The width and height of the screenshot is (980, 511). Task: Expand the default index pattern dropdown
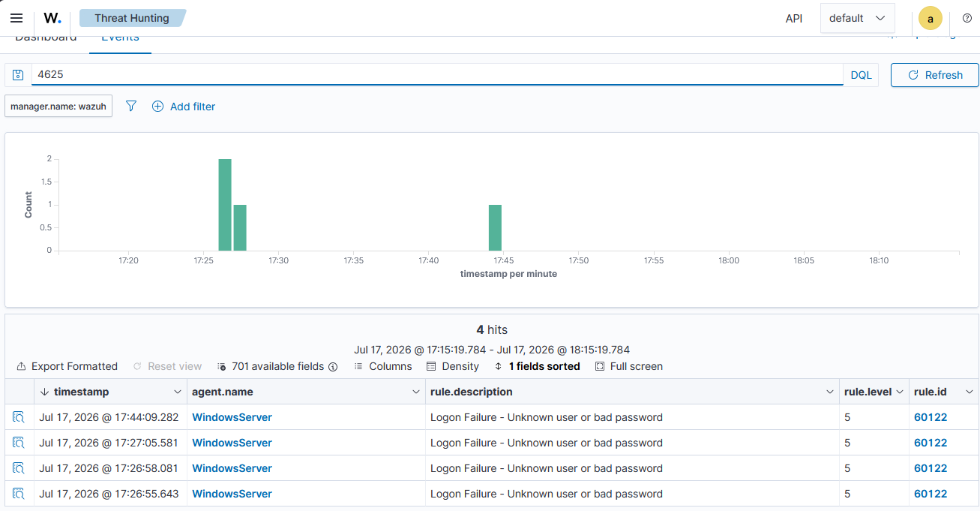coord(858,18)
